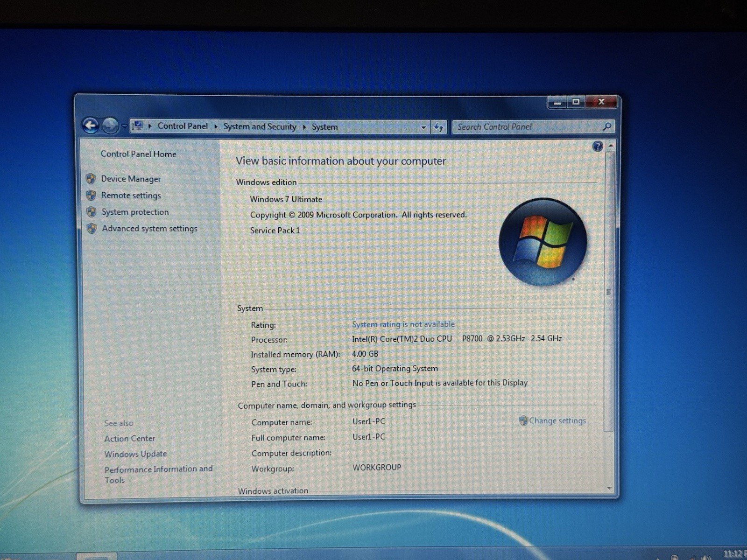Open the Help question mark icon
Screen dimensions: 747x560
(x=597, y=147)
